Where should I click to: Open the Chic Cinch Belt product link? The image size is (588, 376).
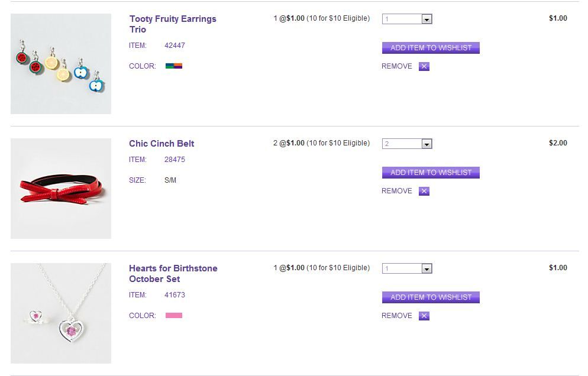coord(161,144)
